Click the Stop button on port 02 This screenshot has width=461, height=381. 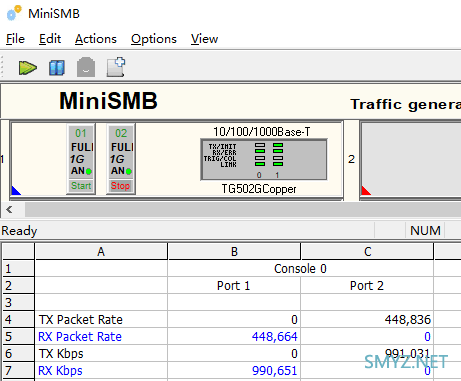click(x=121, y=186)
